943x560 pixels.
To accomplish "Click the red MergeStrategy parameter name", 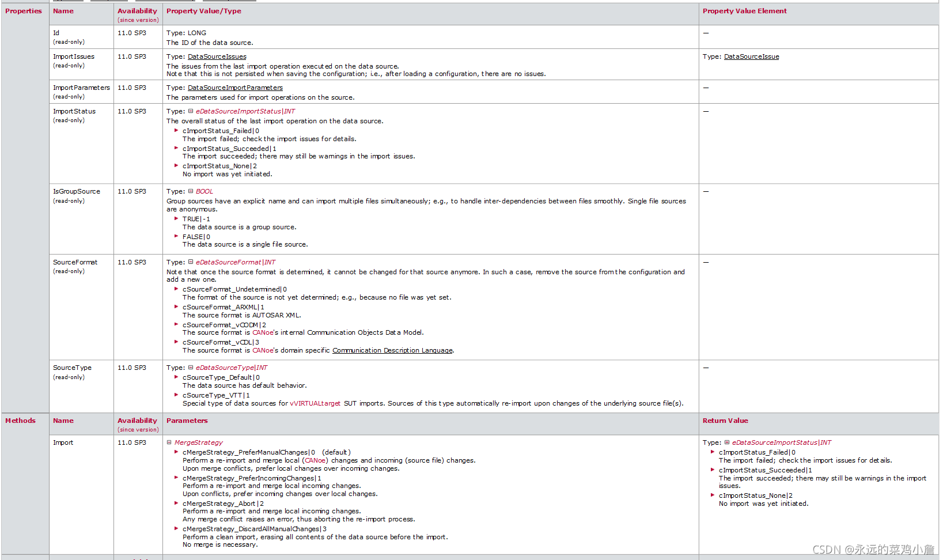I will click(199, 442).
